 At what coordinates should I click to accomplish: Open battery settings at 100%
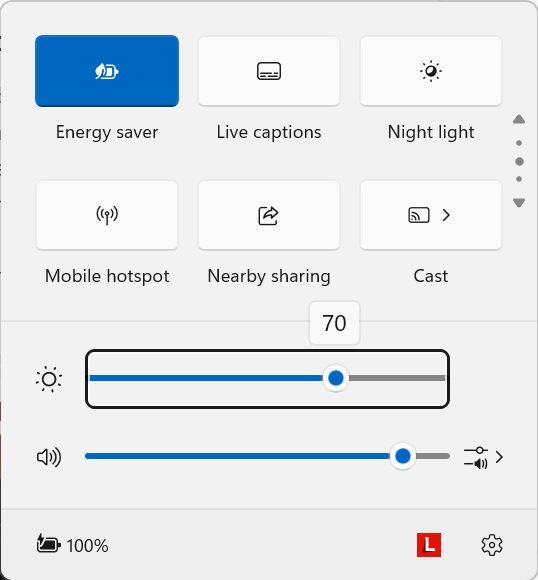coord(73,545)
